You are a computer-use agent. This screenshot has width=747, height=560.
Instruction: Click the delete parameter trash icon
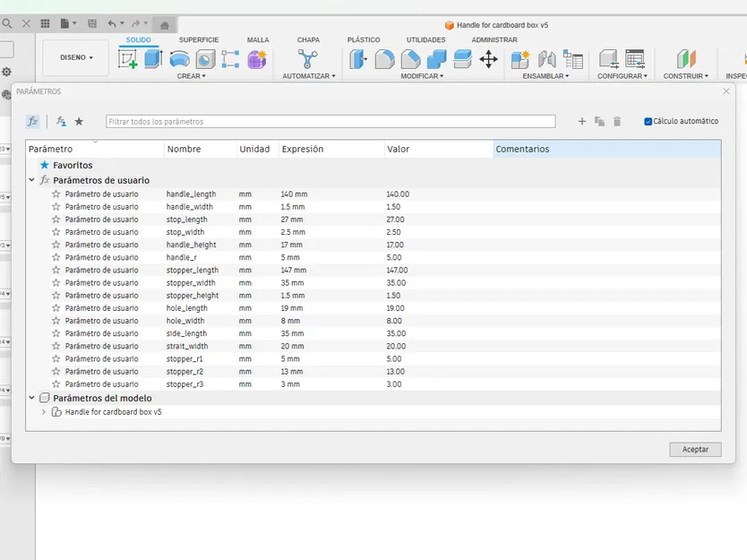pyautogui.click(x=617, y=122)
